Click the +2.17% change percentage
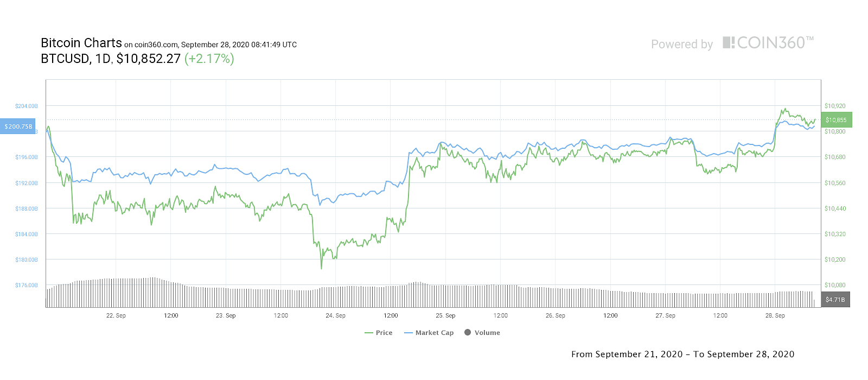This screenshot has width=868, height=380. pos(209,59)
